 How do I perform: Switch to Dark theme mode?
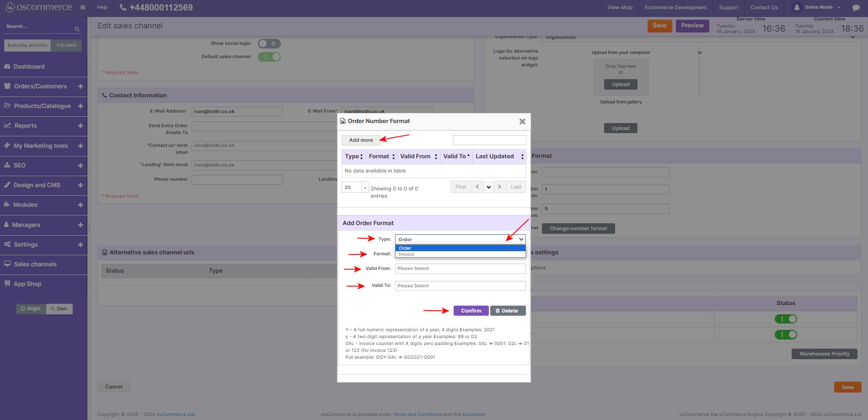pyautogui.click(x=59, y=309)
